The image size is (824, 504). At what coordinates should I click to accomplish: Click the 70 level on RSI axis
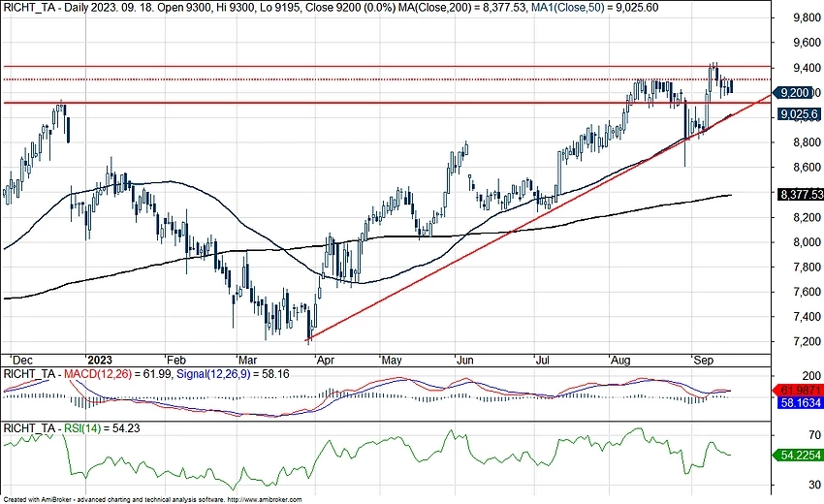(x=815, y=435)
